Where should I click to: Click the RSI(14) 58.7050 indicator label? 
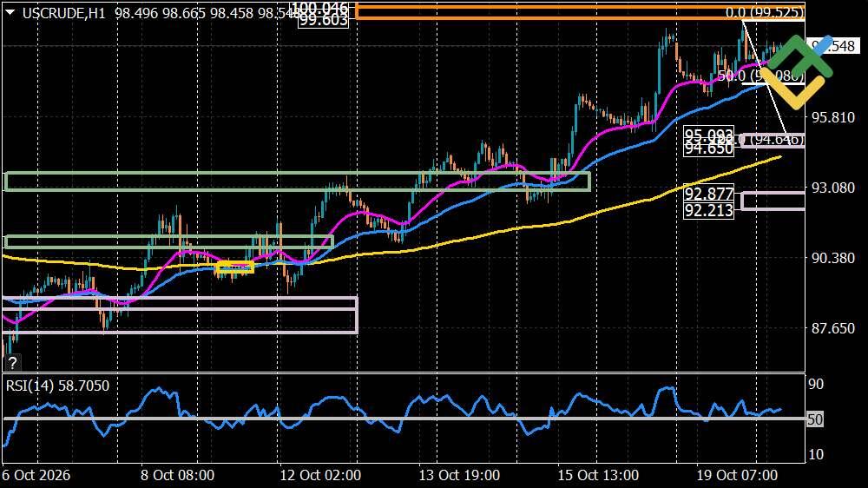pyautogui.click(x=57, y=386)
